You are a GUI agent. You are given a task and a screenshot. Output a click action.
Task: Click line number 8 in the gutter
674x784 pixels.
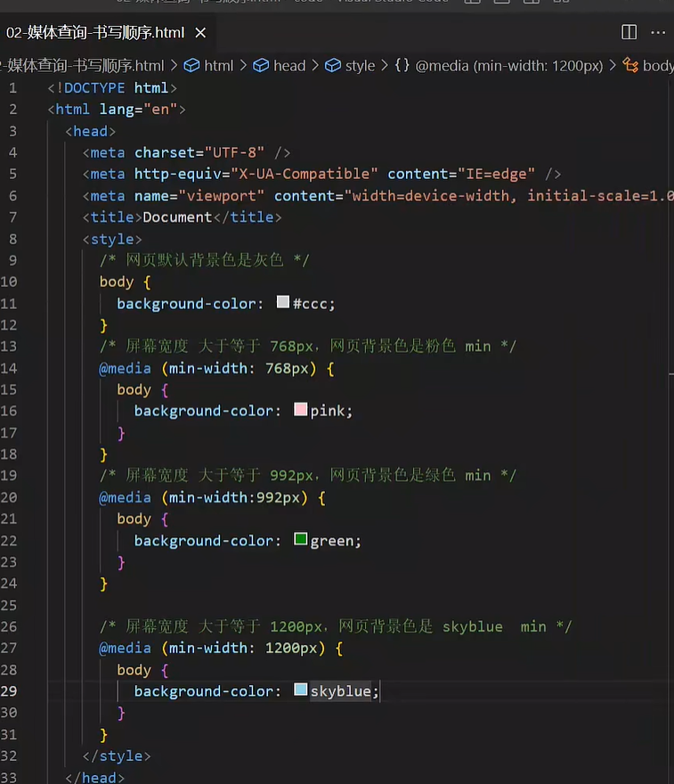click(x=13, y=239)
